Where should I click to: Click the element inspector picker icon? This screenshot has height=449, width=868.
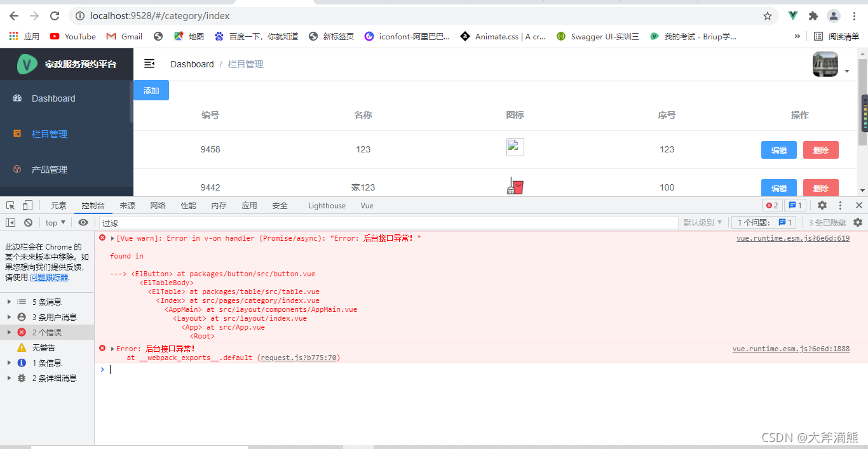click(x=10, y=204)
